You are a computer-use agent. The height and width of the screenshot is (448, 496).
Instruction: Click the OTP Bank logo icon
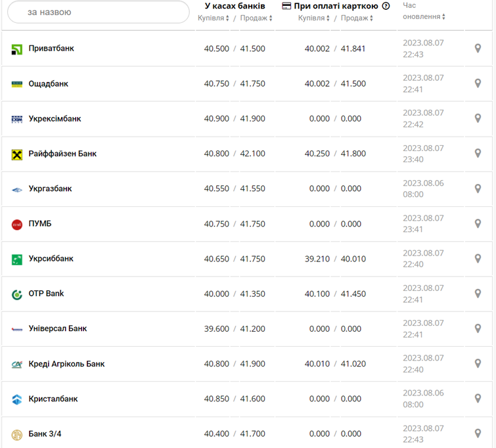click(17, 294)
